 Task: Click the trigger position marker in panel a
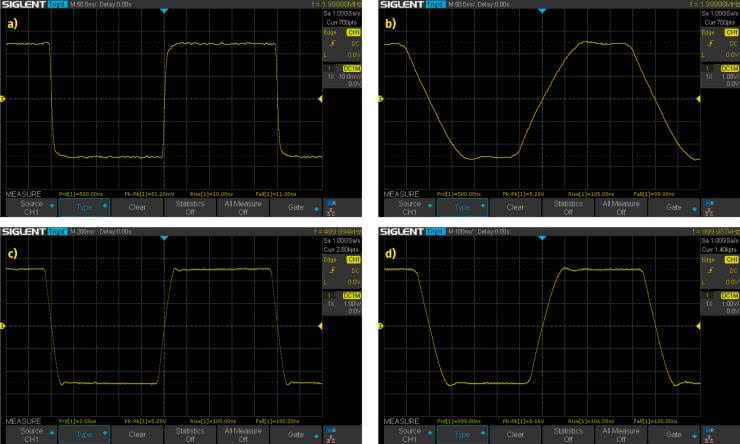click(x=165, y=10)
